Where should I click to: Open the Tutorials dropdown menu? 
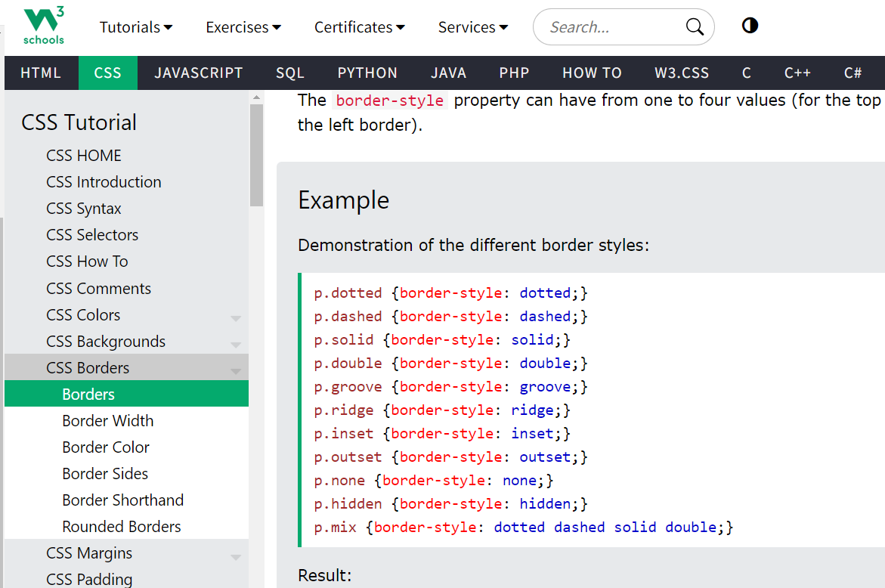136,27
